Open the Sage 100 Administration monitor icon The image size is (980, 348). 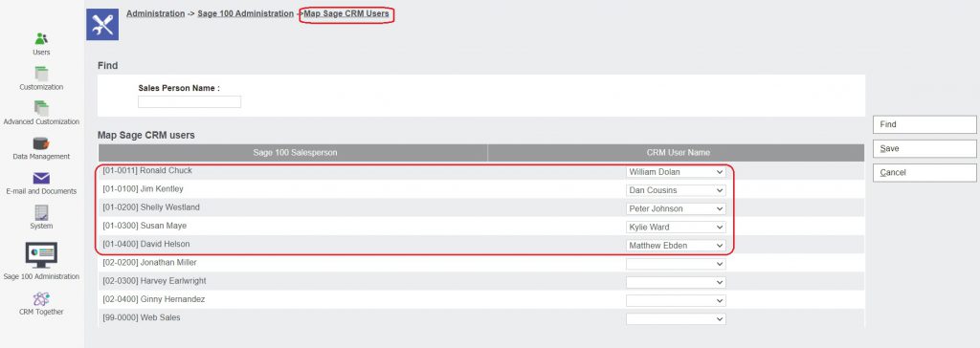[x=41, y=255]
